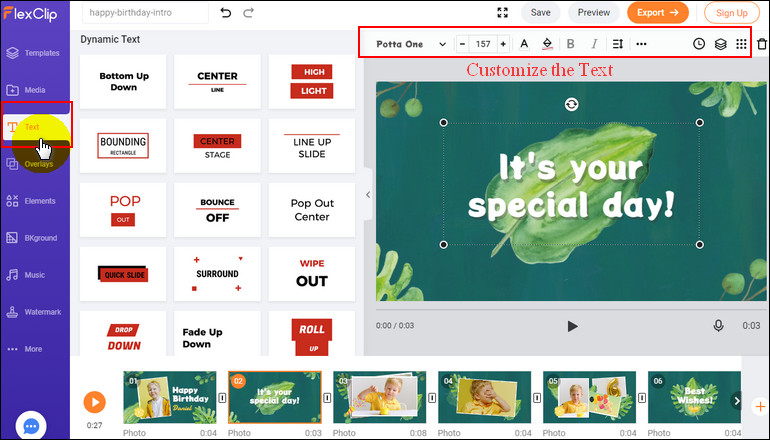The width and height of the screenshot is (770, 440).
Task: Click the font size value 157
Action: (483, 44)
